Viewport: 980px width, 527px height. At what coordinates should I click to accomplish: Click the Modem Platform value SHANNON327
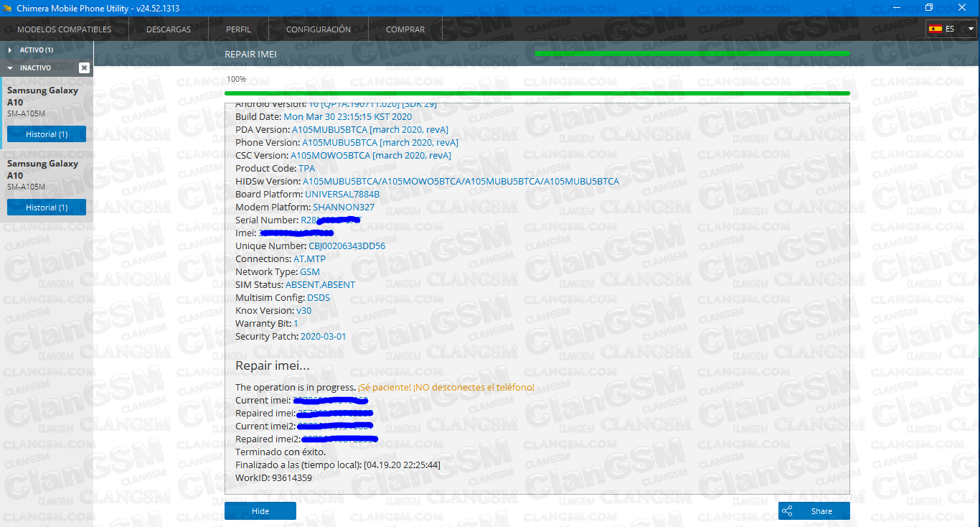pos(344,207)
